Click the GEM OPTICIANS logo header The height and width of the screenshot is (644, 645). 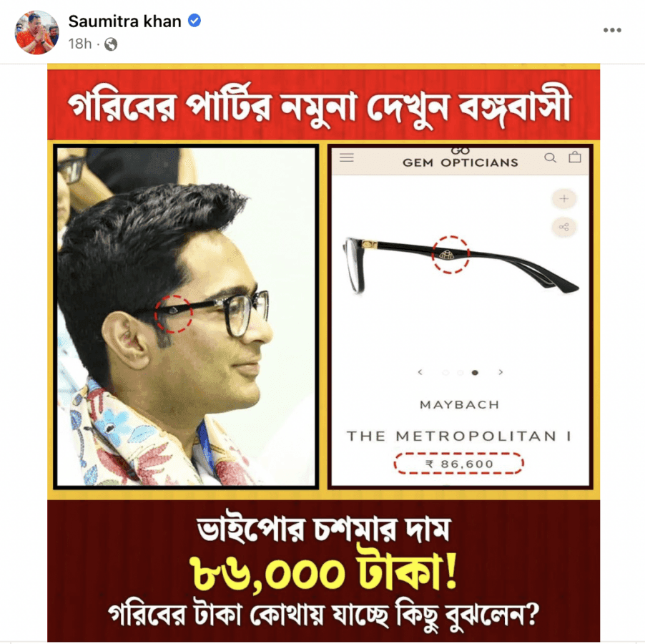tap(461, 158)
